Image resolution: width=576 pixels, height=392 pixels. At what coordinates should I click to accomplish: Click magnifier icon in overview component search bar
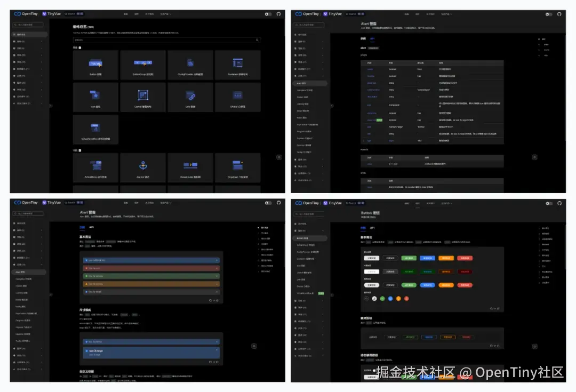[x=257, y=40]
